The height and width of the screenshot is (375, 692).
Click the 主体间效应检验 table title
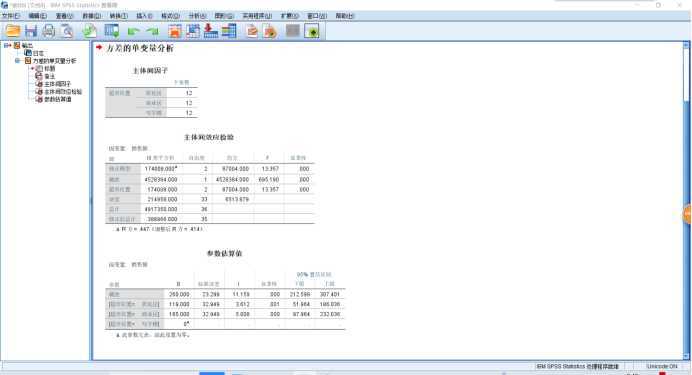(209, 137)
